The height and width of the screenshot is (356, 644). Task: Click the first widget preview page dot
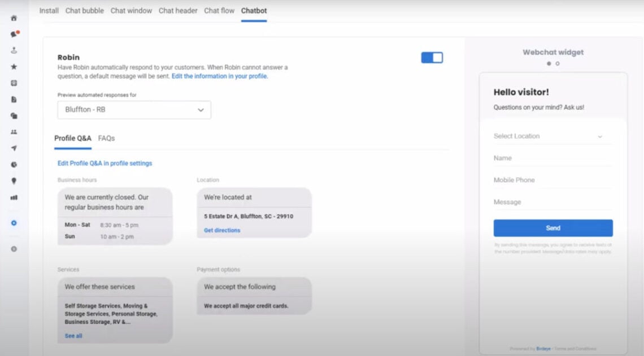point(548,64)
